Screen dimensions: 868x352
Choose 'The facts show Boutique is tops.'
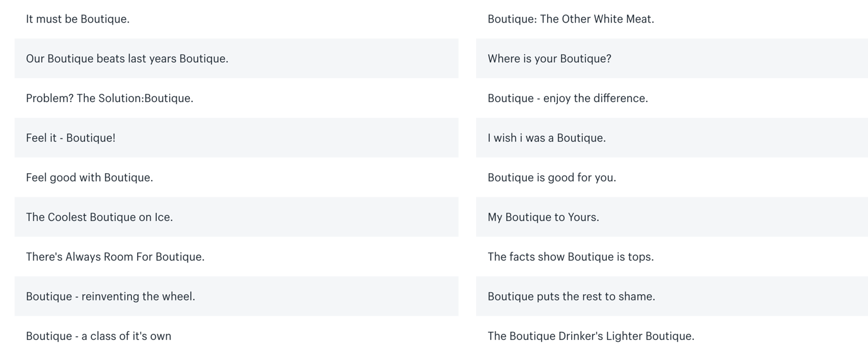click(570, 257)
